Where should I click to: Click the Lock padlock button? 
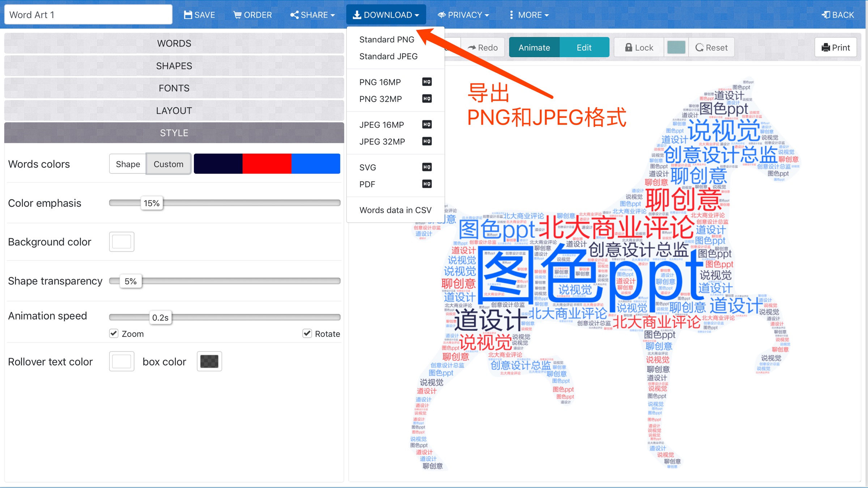639,47
